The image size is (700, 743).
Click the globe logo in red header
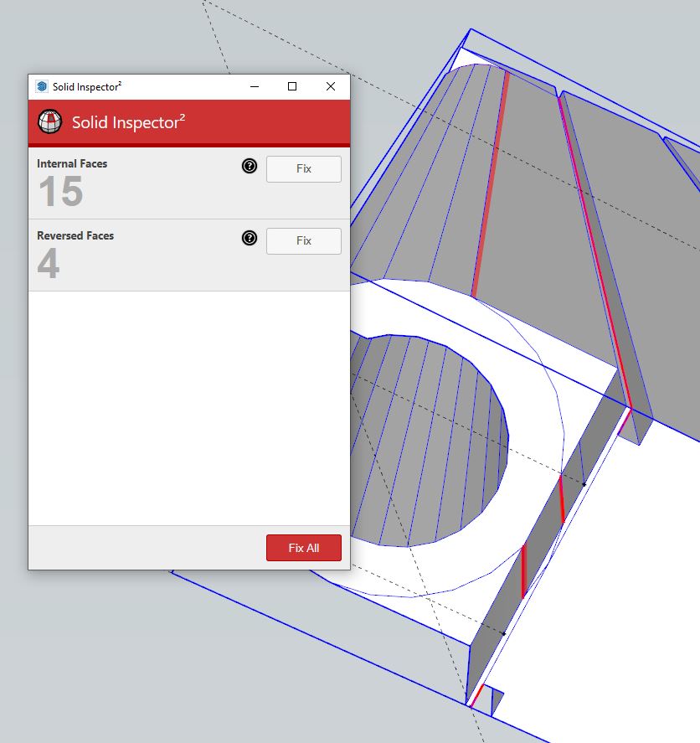[51, 121]
